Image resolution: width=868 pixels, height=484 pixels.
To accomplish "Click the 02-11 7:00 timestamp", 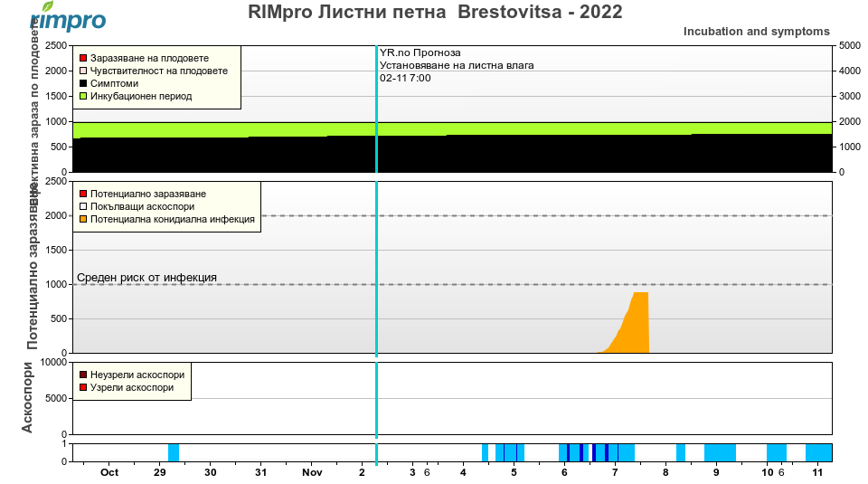I will [x=405, y=78].
